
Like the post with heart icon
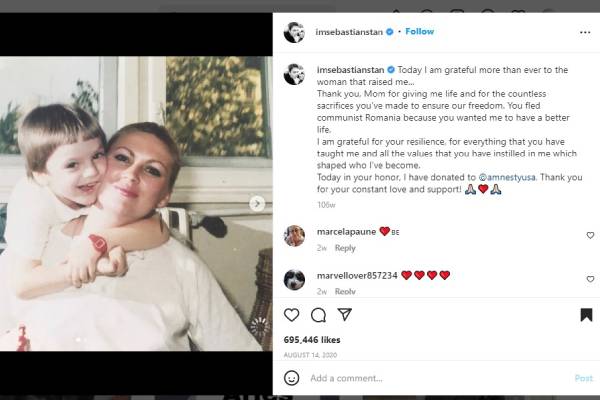pos(292,315)
